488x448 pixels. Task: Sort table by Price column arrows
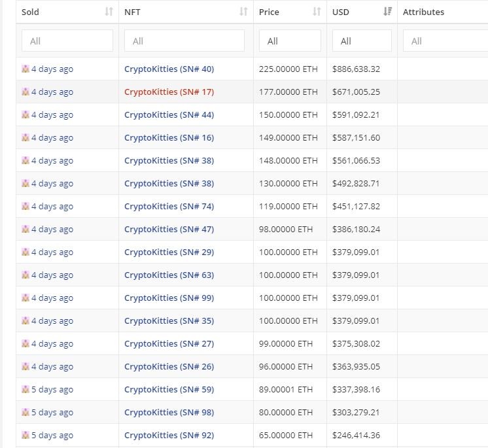click(317, 12)
